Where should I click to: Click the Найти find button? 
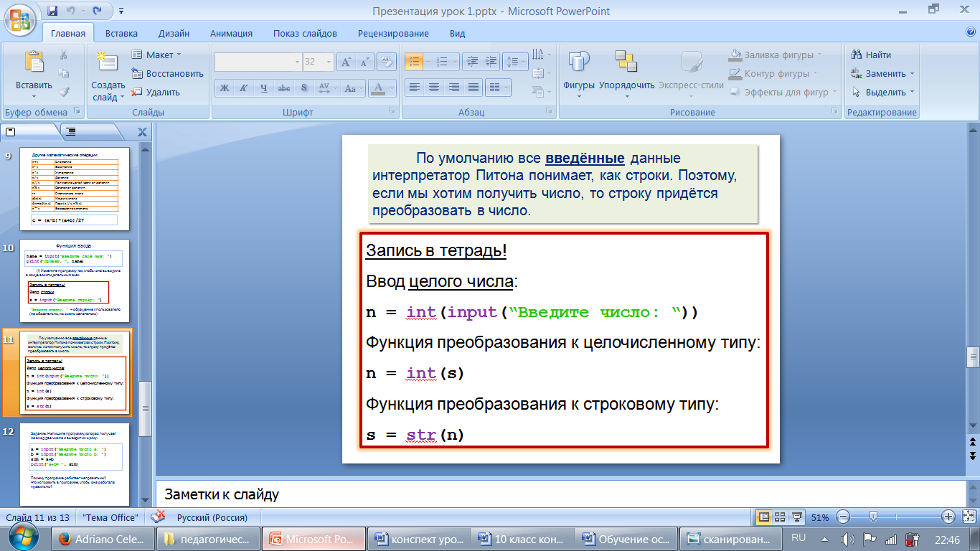click(871, 55)
